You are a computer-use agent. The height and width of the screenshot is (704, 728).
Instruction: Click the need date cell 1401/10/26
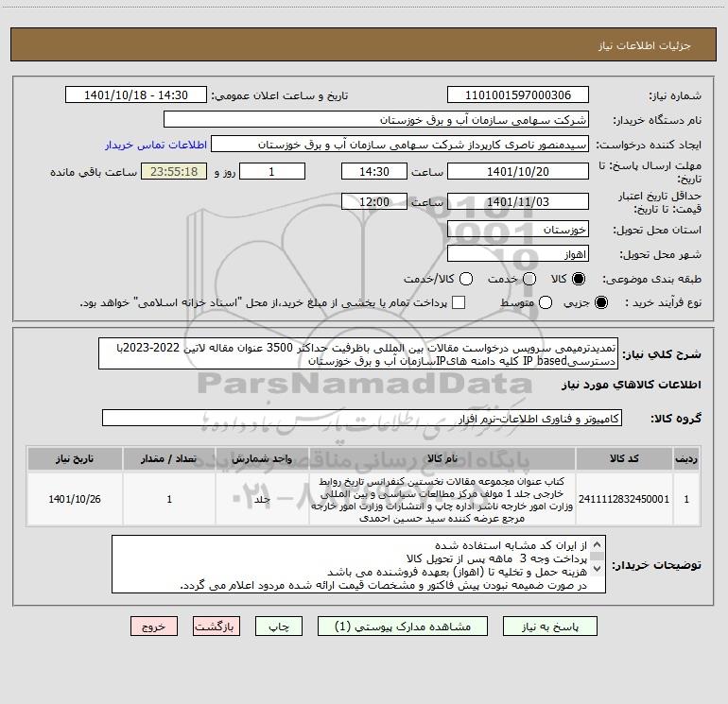point(75,499)
